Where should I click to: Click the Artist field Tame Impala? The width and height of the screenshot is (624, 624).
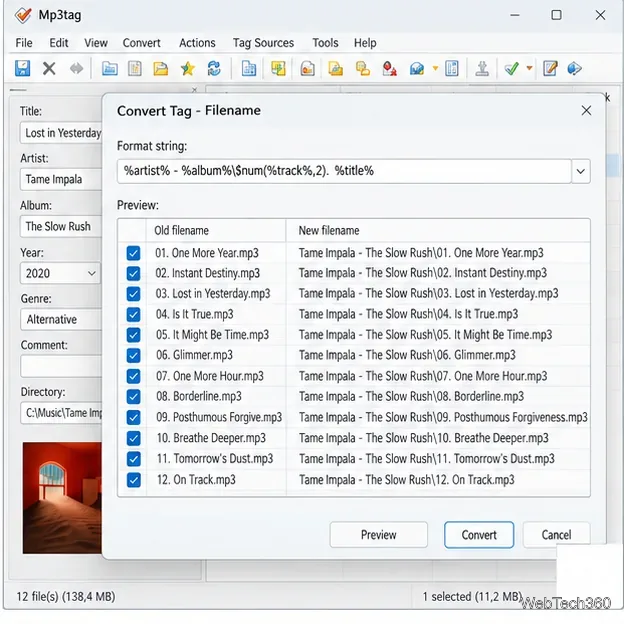[62, 179]
